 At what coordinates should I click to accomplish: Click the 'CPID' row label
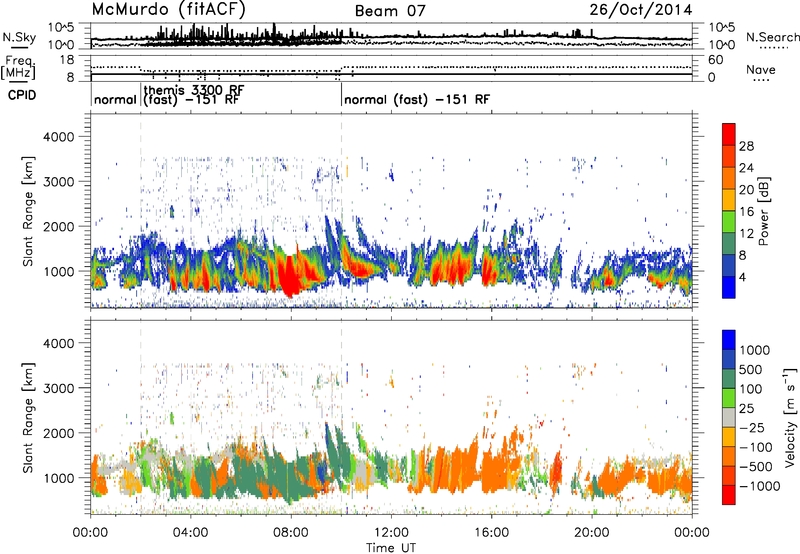pos(22,95)
